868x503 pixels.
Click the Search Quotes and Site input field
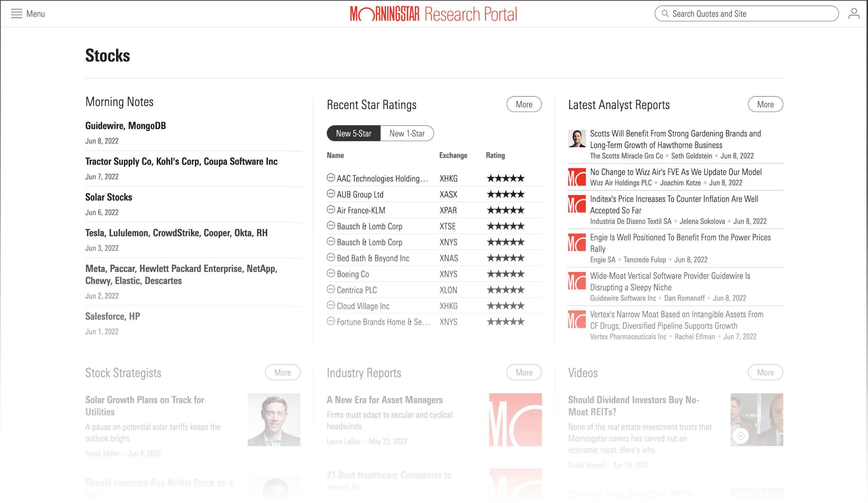coord(747,14)
